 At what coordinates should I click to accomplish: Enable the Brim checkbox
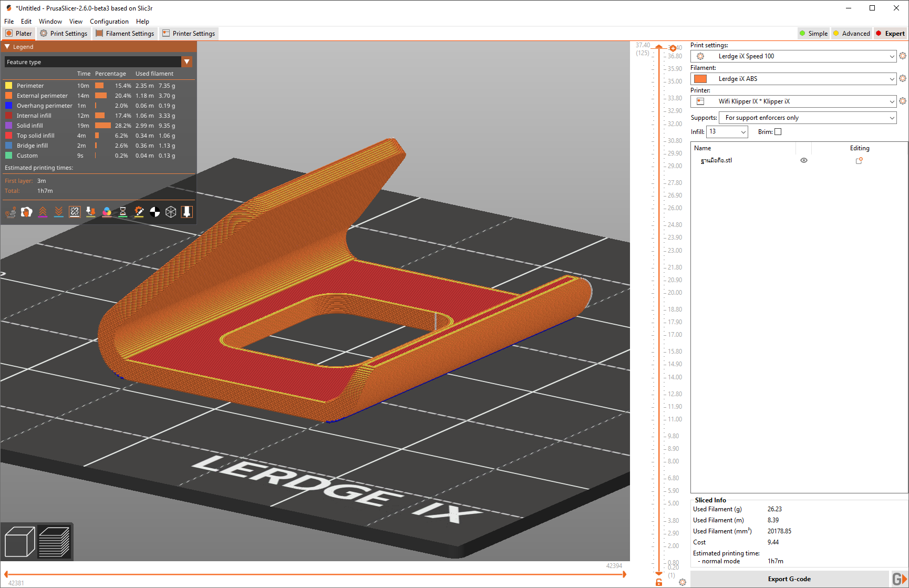778,132
